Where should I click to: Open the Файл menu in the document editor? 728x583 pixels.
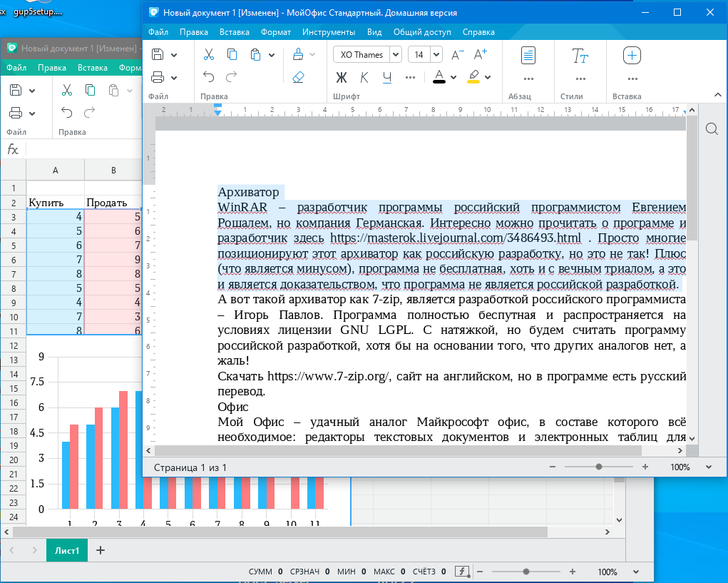[x=158, y=32]
